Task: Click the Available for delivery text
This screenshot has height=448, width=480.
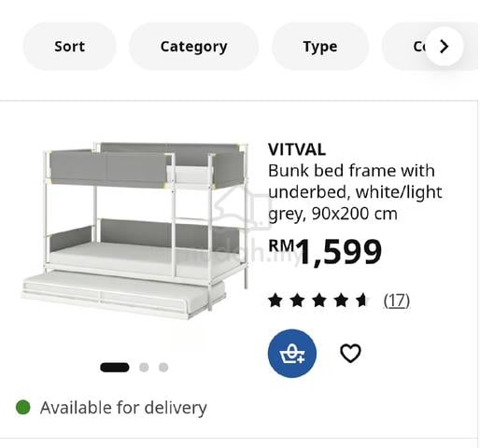Action: tap(123, 408)
